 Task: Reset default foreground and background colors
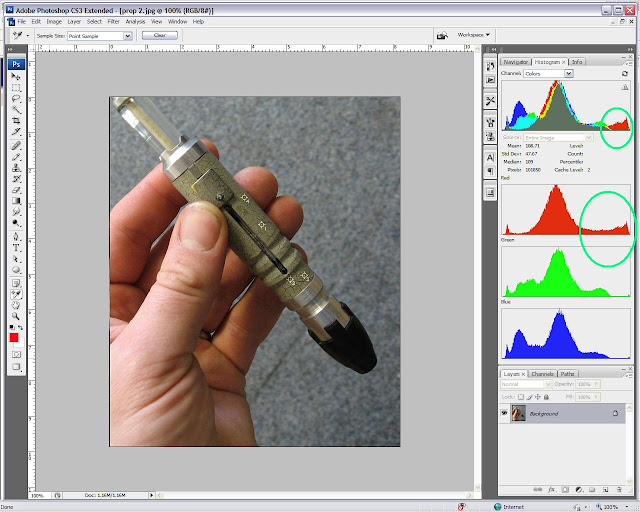coord(12,327)
